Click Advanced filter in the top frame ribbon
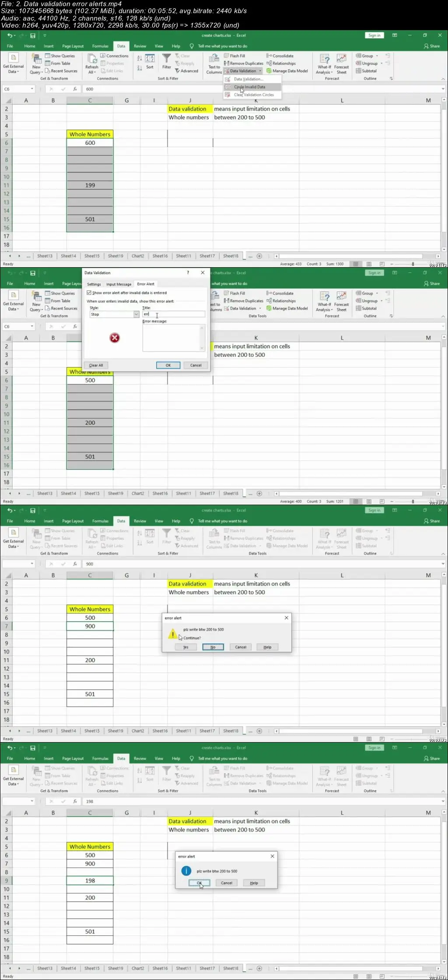448x980 pixels. [187, 71]
